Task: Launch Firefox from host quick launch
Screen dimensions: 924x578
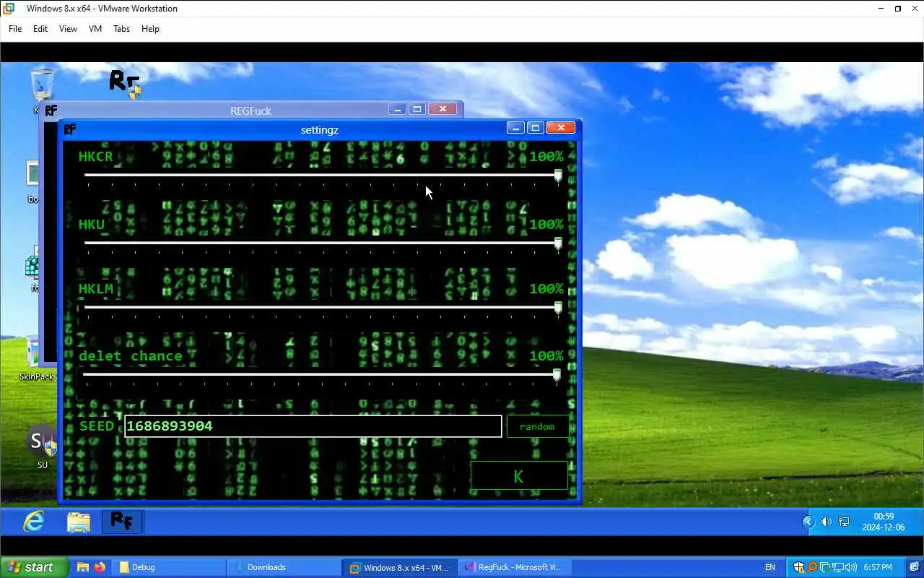Action: 99,567
